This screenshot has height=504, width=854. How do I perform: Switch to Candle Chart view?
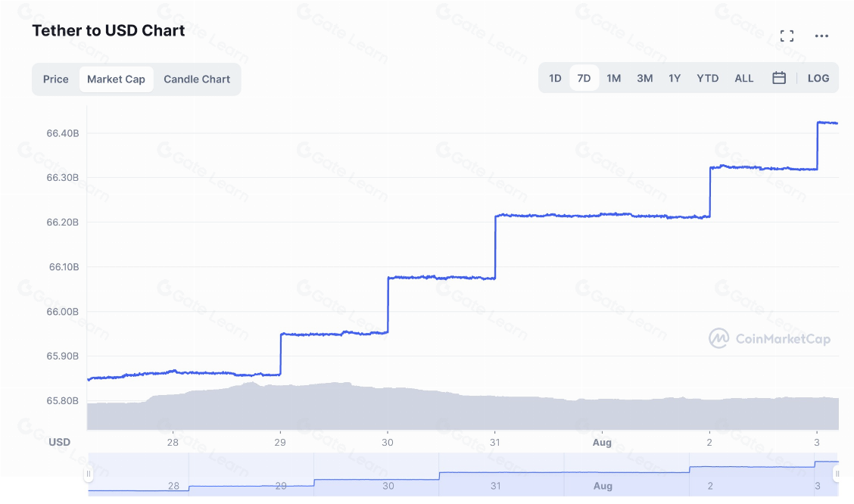click(197, 79)
